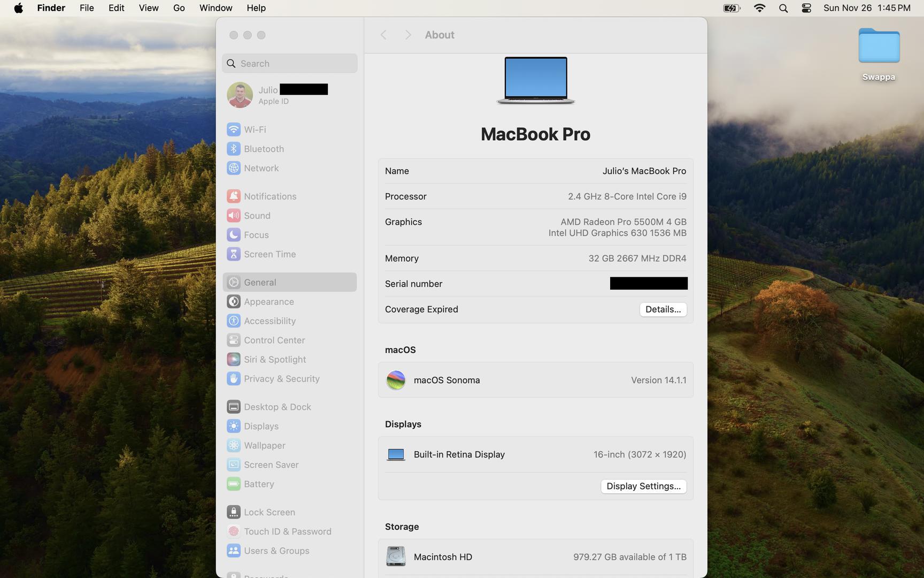Open Control Center from menu bar

[x=806, y=8]
